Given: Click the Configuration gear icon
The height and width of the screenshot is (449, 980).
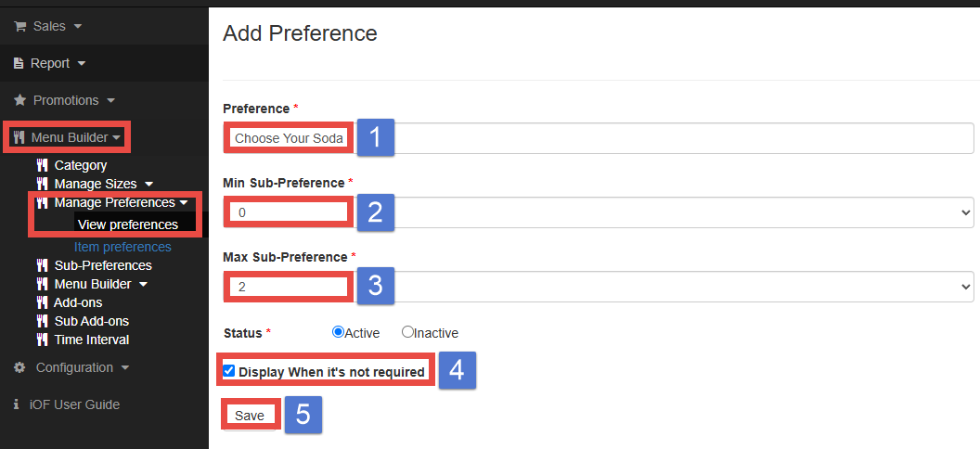Looking at the screenshot, I should click(19, 367).
